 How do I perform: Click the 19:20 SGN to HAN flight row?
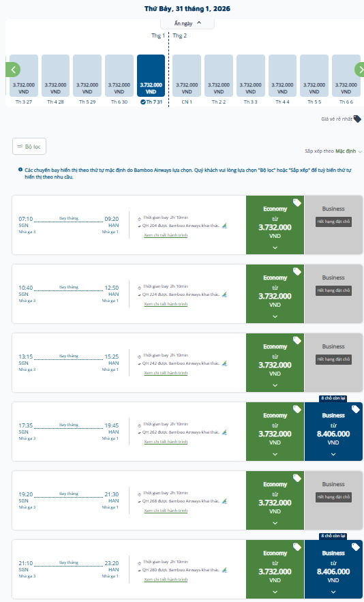point(129,500)
